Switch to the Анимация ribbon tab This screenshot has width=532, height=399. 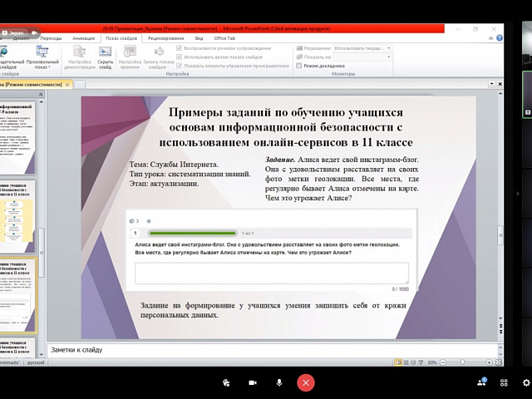[x=83, y=37]
